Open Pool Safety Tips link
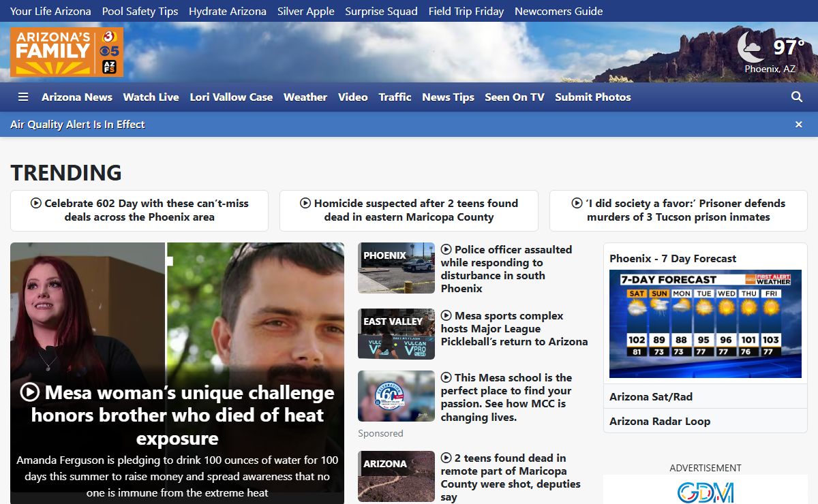818x504 pixels. tap(140, 11)
